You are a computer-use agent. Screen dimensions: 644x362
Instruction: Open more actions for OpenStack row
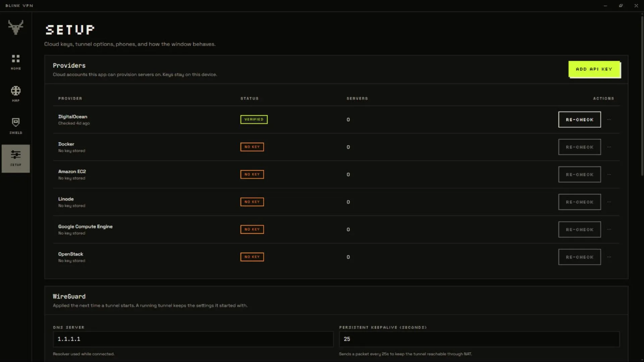click(609, 257)
